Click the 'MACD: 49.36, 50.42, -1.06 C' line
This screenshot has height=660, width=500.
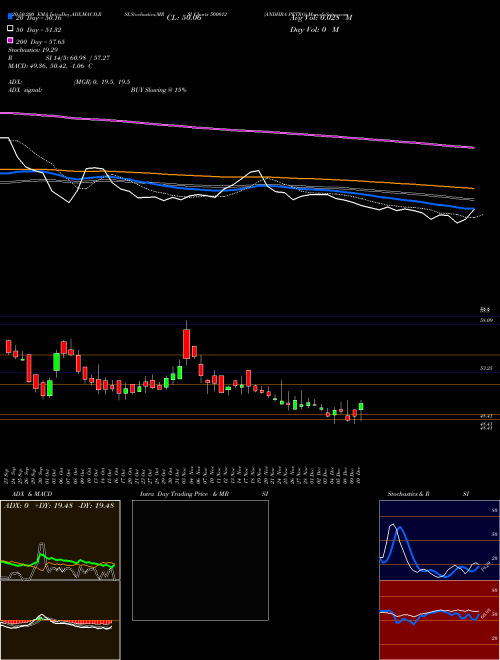tap(51, 66)
